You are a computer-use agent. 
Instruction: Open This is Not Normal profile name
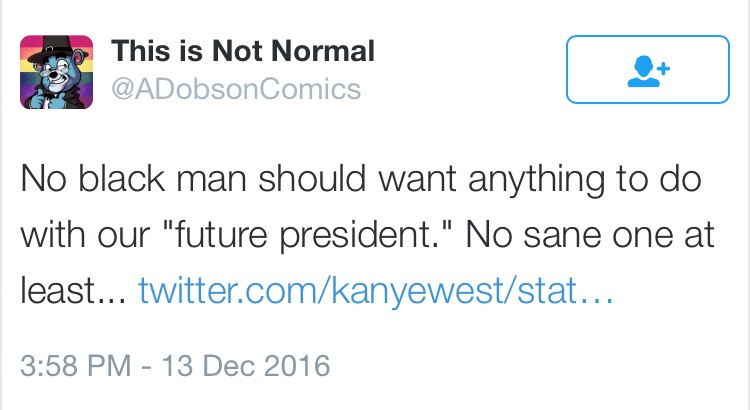(243, 51)
